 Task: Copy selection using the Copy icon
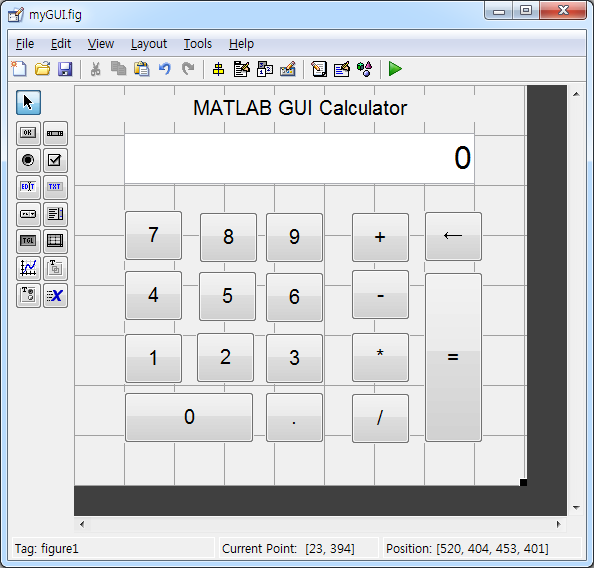[119, 69]
